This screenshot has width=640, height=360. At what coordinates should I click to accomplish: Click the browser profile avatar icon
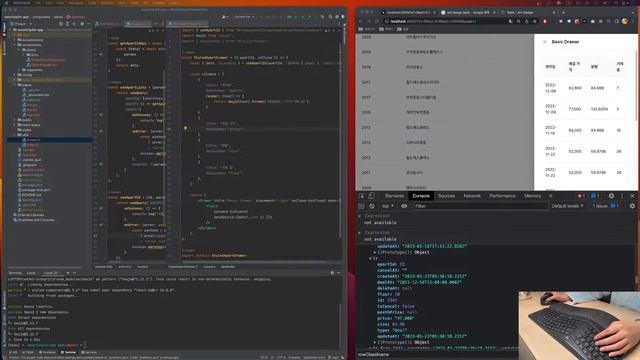[624, 21]
